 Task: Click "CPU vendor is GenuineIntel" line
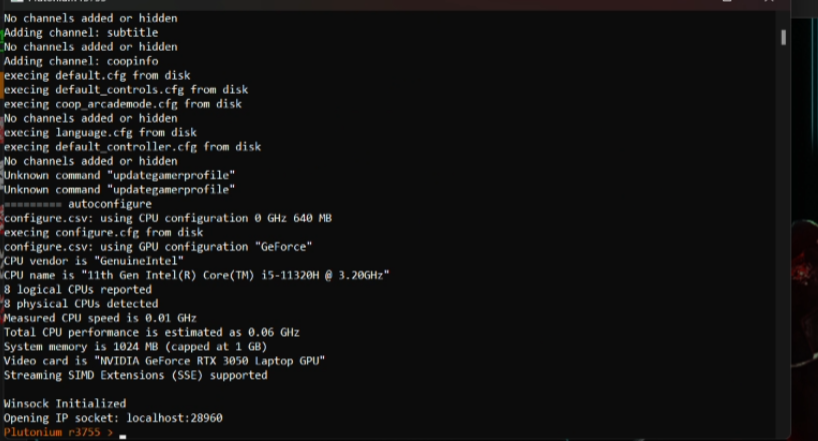[93, 260]
